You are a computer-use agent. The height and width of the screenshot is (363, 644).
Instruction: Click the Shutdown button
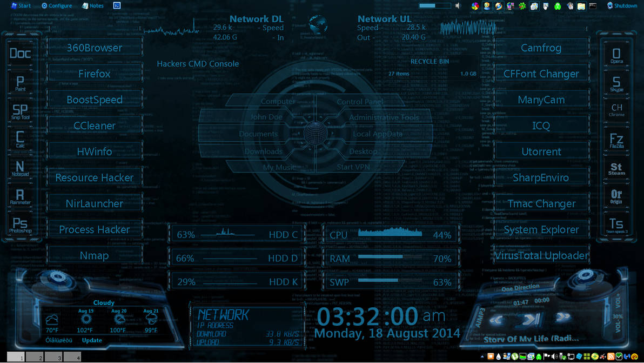622,6
